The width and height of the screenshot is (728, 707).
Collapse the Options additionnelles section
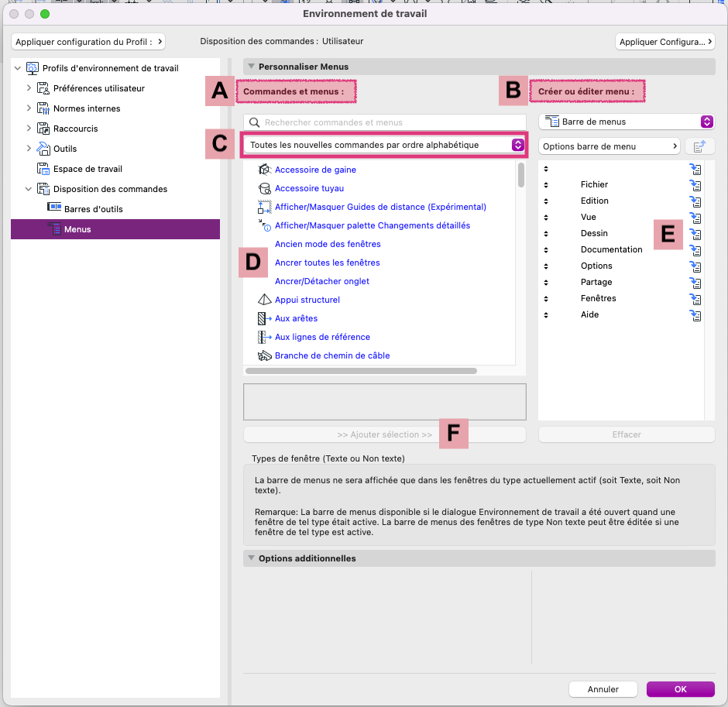251,558
